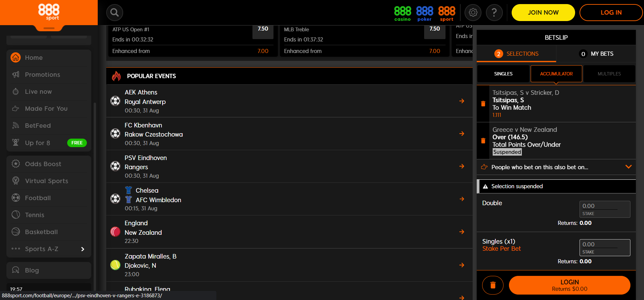Expand Sports A-Z arrow
Viewport: 644px width, 300px height.
click(82, 249)
